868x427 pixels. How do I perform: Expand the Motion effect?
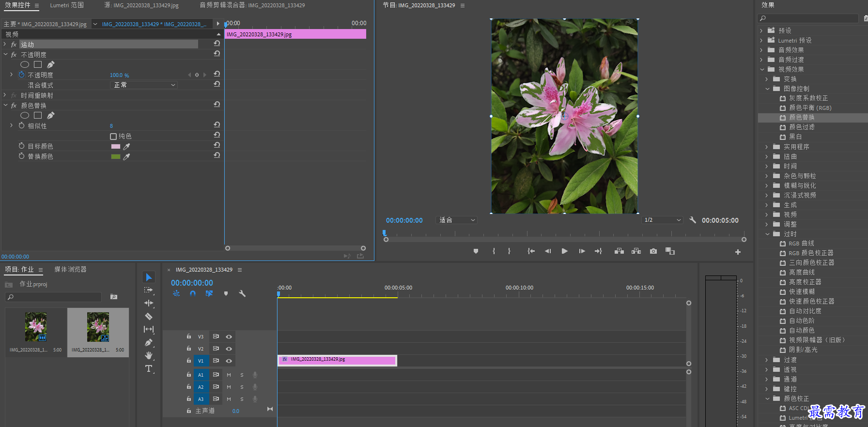(x=5, y=44)
